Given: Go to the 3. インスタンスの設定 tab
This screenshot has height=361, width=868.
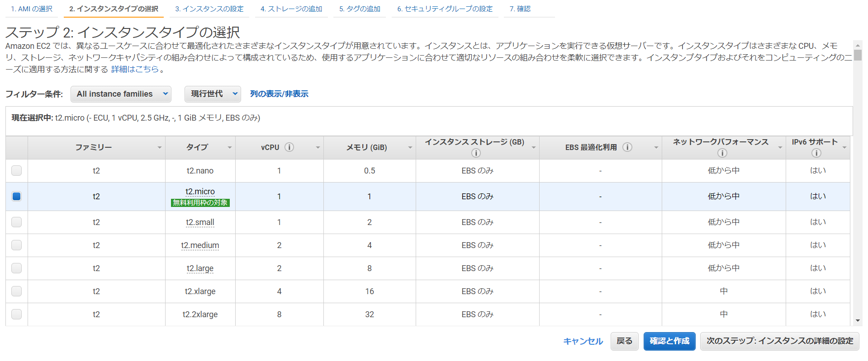Looking at the screenshot, I should [x=209, y=9].
